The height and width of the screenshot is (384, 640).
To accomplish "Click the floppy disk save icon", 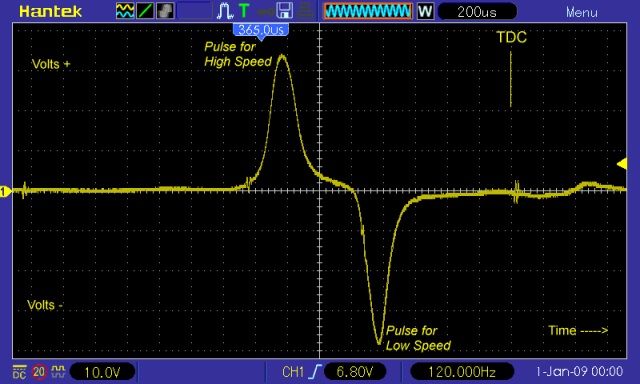I will [284, 11].
